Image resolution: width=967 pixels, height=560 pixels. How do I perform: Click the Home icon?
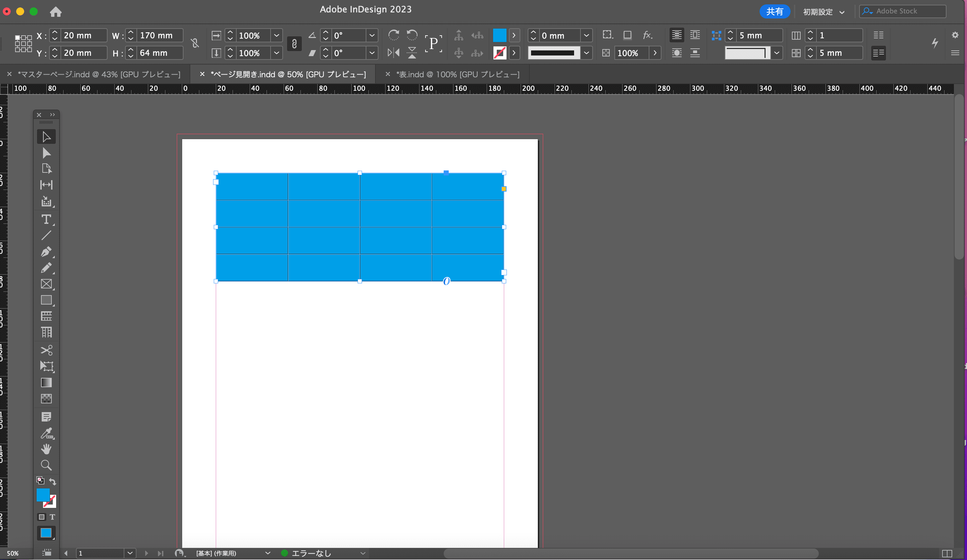pos(56,12)
